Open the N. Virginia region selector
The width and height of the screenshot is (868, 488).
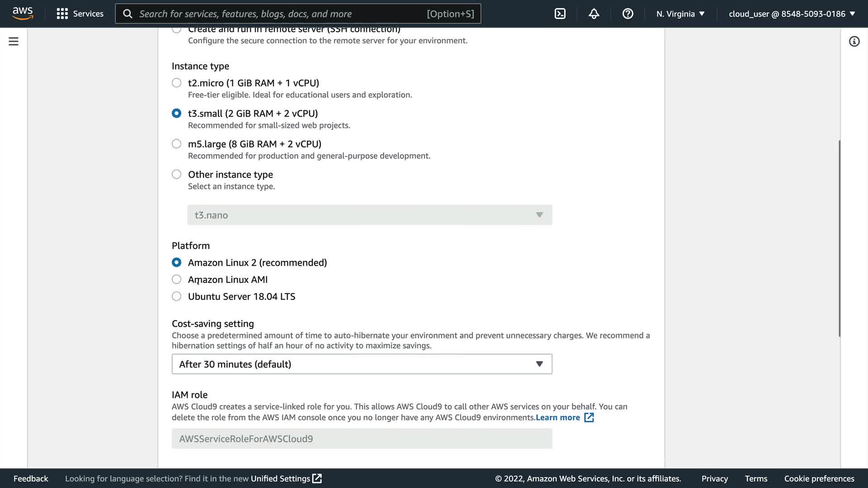click(x=680, y=14)
